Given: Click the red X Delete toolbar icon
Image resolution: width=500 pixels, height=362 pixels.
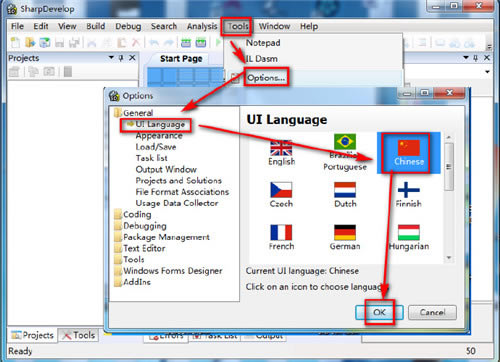Looking at the screenshot, I should pyautogui.click(x=136, y=43).
